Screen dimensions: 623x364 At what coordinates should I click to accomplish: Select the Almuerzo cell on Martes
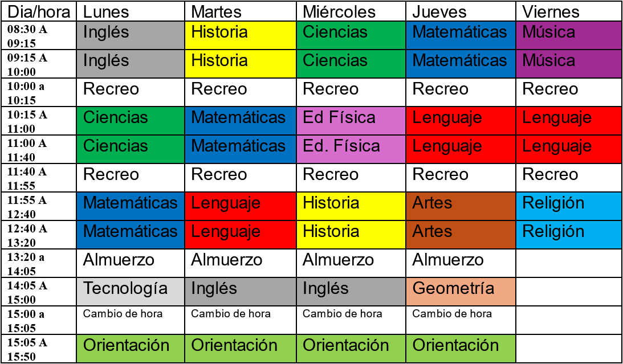[x=241, y=263]
